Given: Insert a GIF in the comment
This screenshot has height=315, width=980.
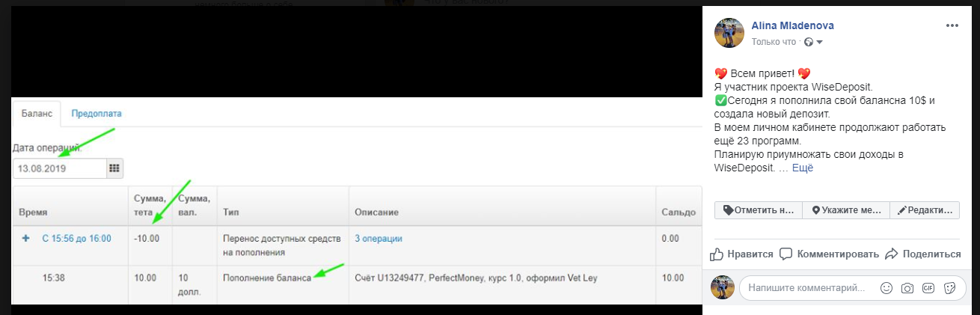Looking at the screenshot, I should click(x=928, y=287).
